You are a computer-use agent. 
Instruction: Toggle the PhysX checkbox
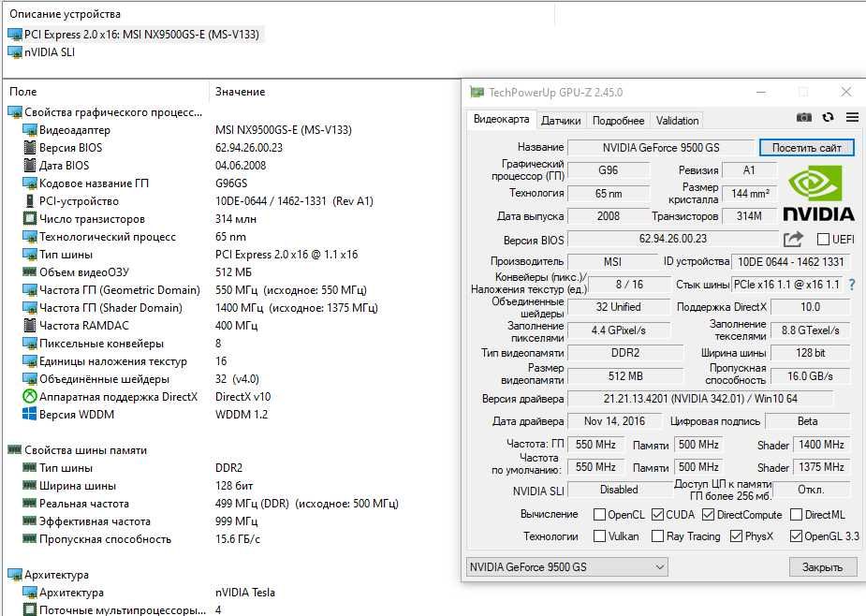(736, 535)
